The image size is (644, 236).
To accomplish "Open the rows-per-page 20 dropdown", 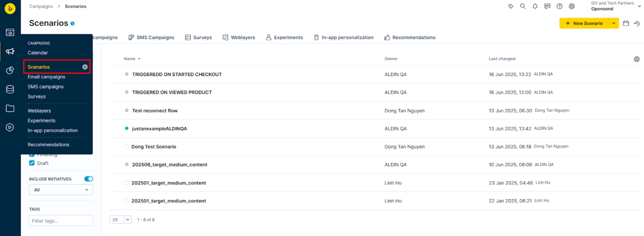I will click(121, 220).
